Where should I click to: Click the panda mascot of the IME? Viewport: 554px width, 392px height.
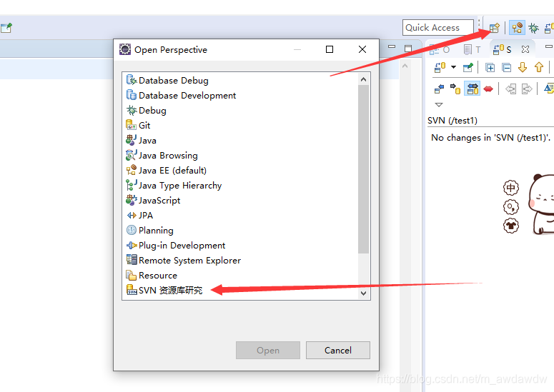pos(541,204)
